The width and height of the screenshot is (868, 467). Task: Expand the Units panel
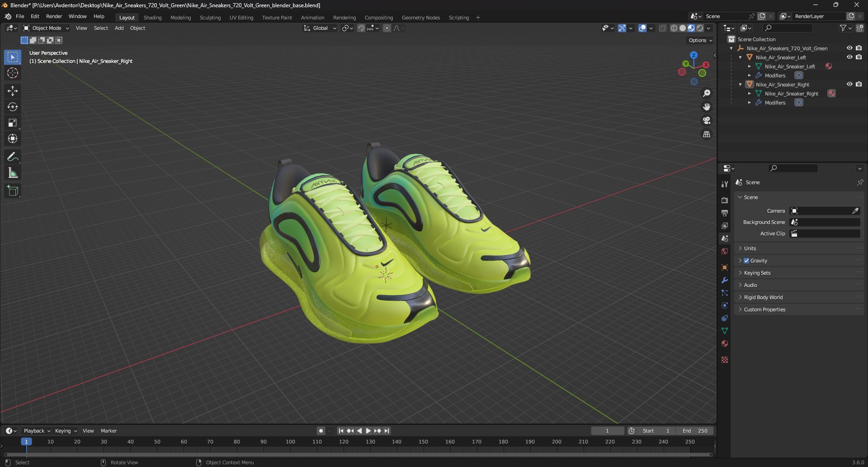point(750,248)
